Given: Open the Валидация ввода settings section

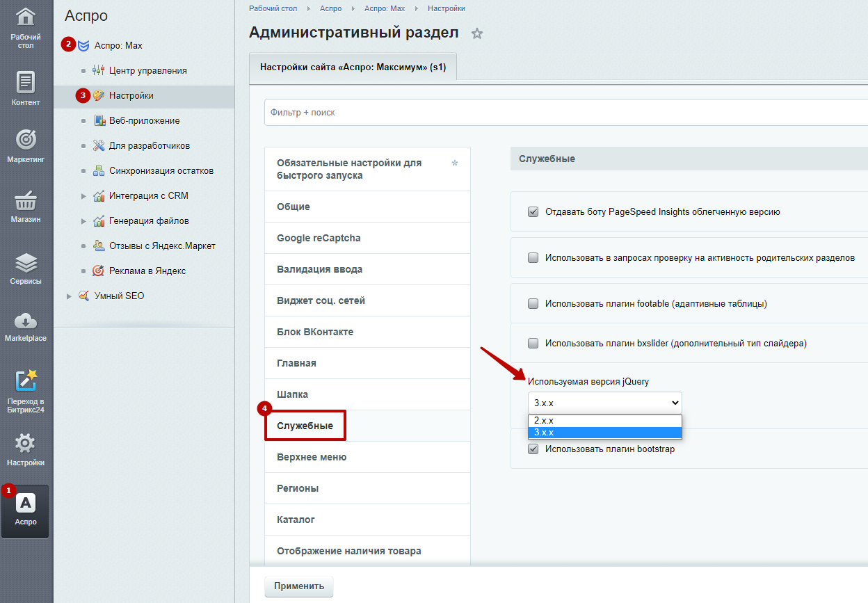Looking at the screenshot, I should pos(367,269).
